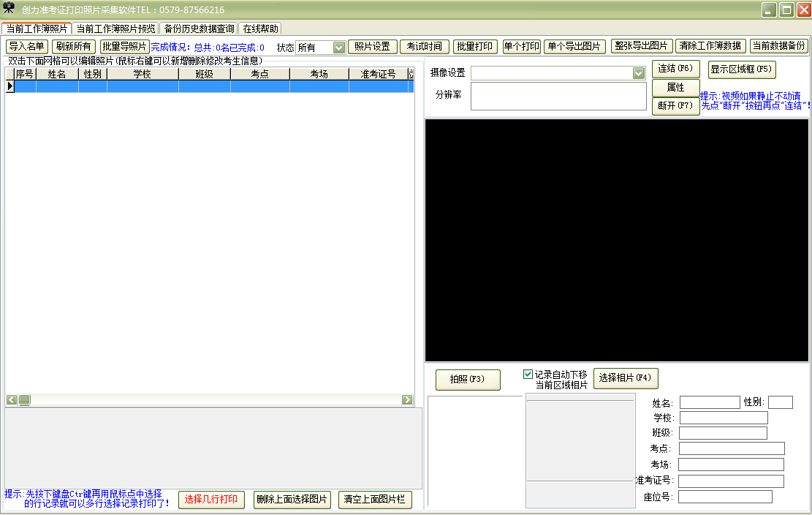Click the 删除上面选择图片 button
The height and width of the screenshot is (515, 812).
point(292,500)
